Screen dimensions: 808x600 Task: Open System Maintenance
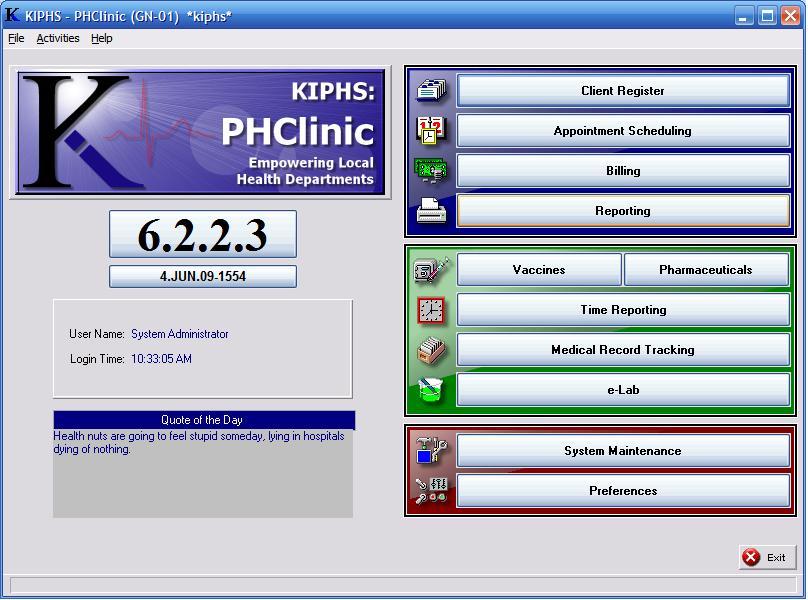point(622,451)
